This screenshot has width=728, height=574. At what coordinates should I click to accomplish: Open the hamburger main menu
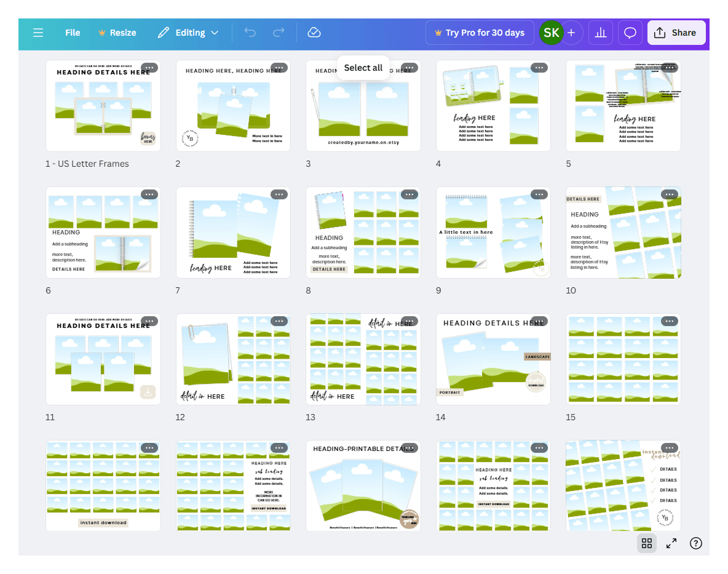coord(38,33)
